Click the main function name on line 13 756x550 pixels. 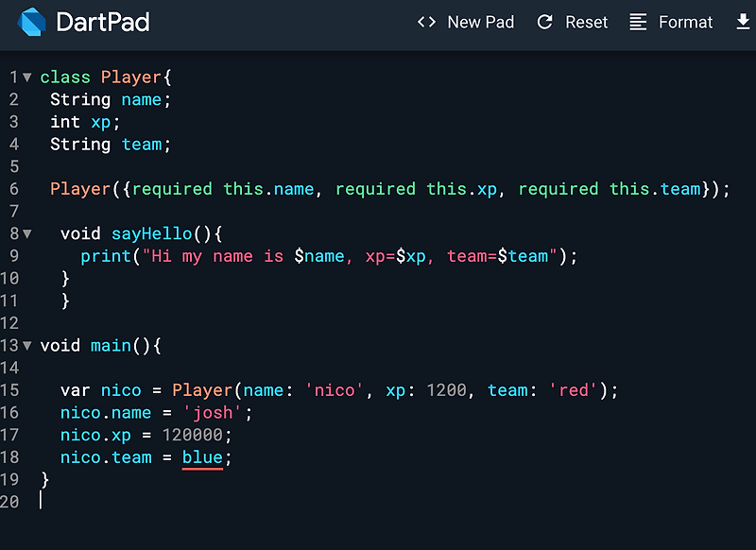click(x=112, y=345)
